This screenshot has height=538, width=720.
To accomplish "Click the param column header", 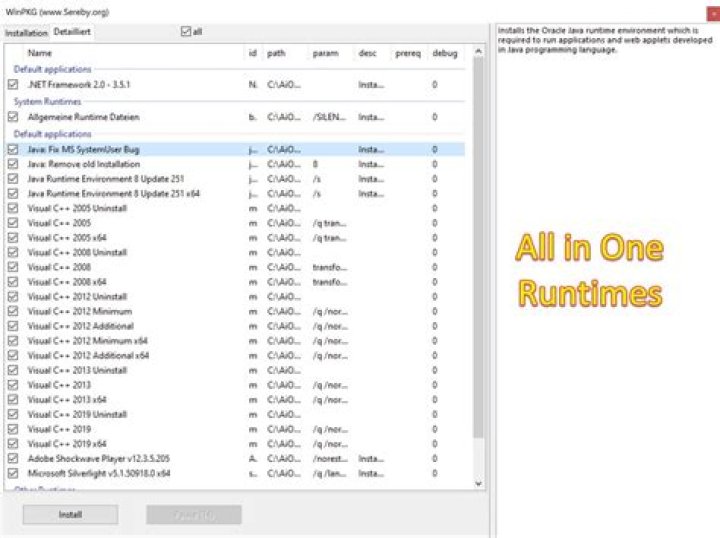I will click(326, 53).
